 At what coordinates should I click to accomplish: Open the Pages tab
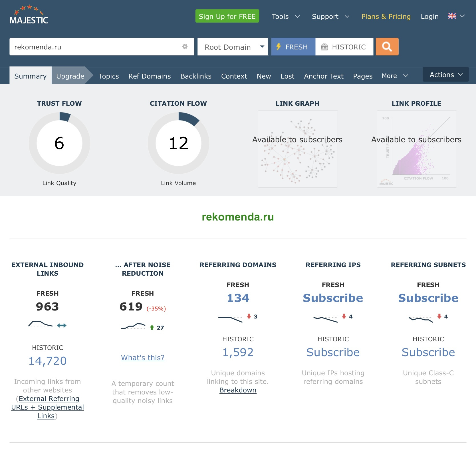click(363, 76)
